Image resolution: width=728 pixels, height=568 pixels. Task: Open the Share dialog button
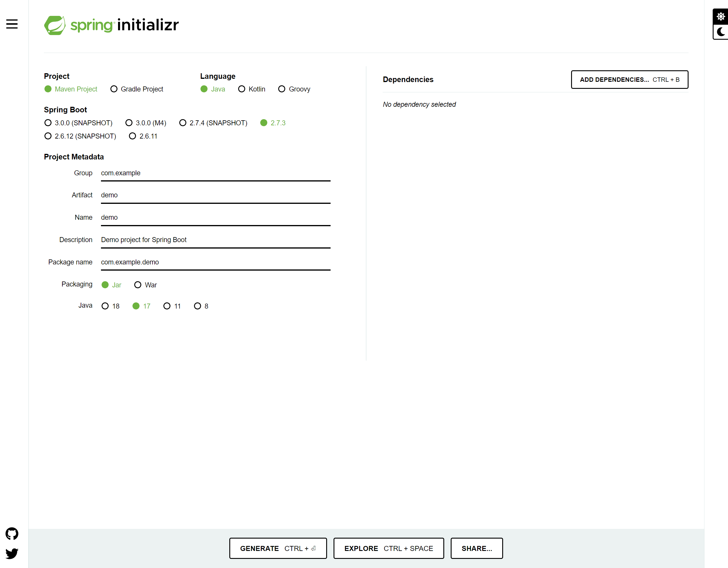(476, 548)
